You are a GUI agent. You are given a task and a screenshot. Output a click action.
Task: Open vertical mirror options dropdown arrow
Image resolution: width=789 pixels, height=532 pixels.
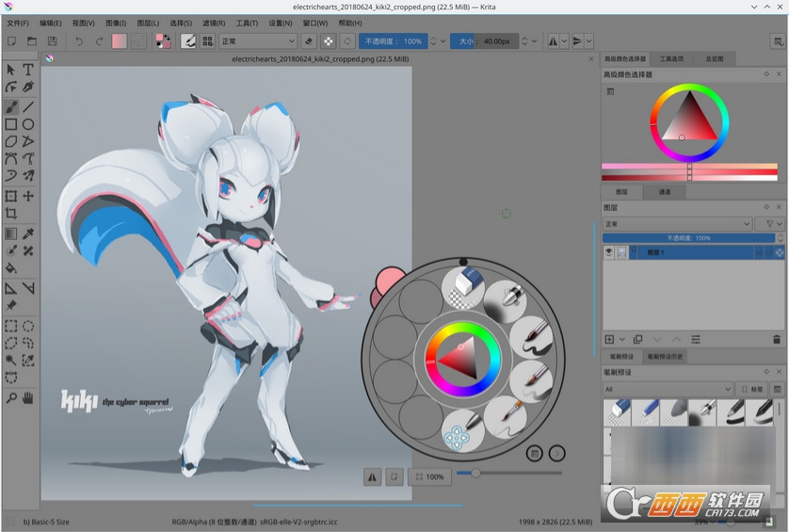(x=588, y=41)
